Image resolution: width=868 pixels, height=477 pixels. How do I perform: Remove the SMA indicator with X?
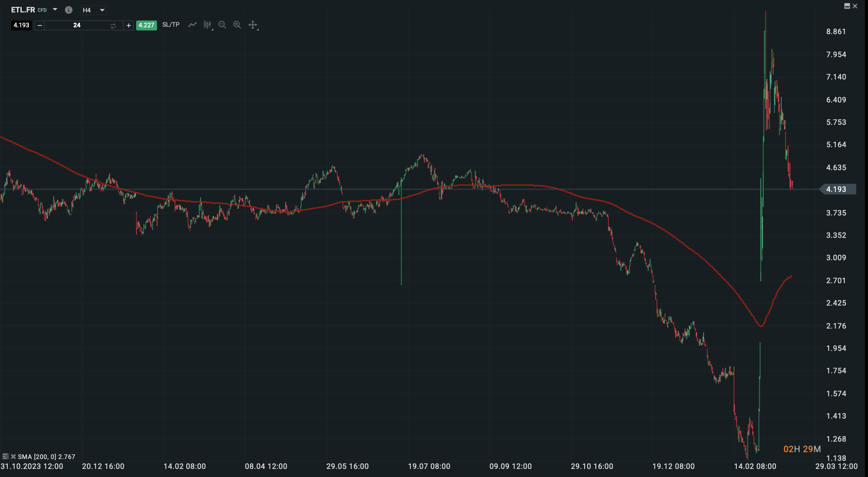pyautogui.click(x=13, y=457)
